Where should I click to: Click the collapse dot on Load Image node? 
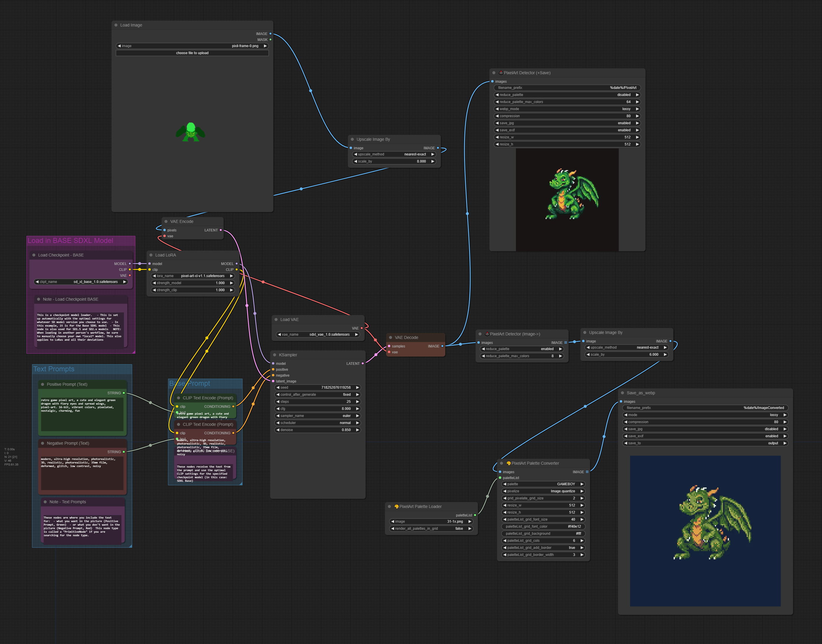[116, 25]
